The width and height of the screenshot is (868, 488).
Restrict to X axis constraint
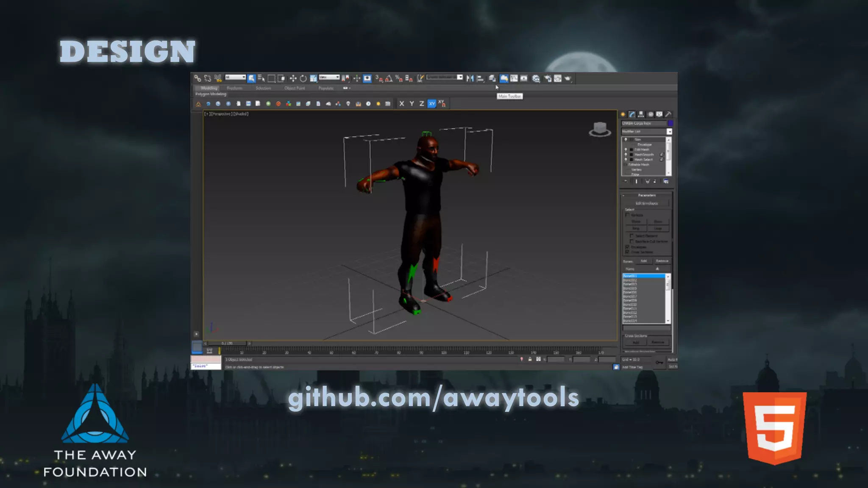pos(401,104)
